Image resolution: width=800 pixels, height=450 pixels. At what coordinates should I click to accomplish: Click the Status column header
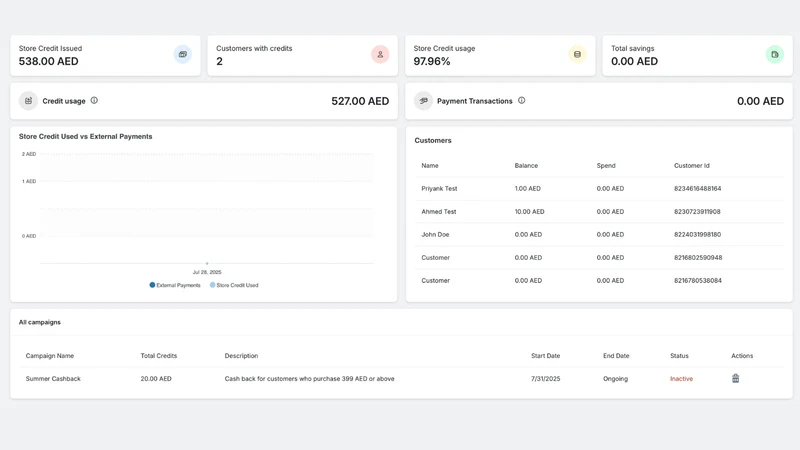pyautogui.click(x=679, y=356)
